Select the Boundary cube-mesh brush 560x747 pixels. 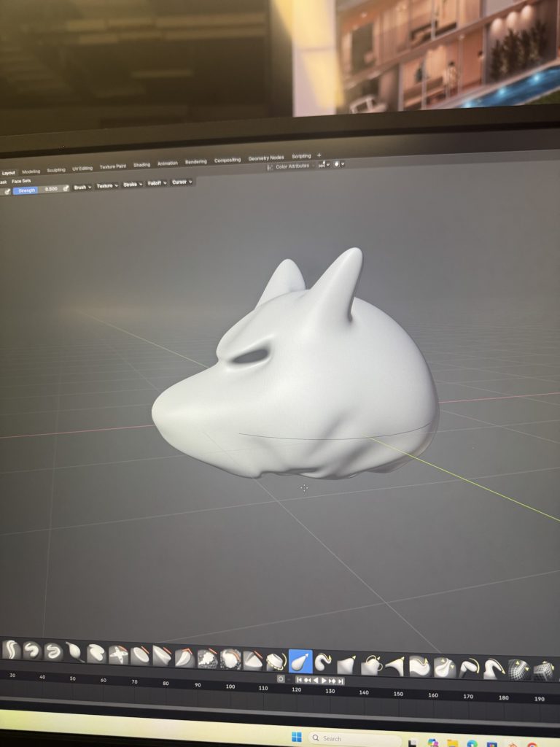(542, 671)
